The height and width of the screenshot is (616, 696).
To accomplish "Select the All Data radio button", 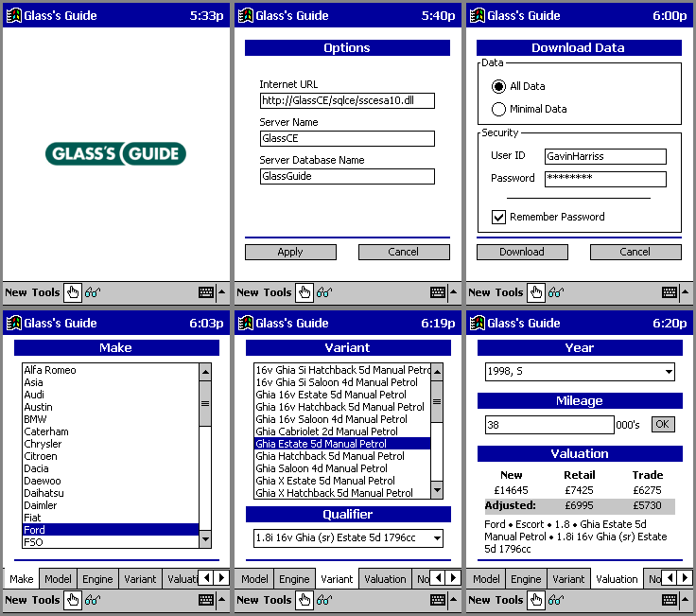I will click(498, 86).
